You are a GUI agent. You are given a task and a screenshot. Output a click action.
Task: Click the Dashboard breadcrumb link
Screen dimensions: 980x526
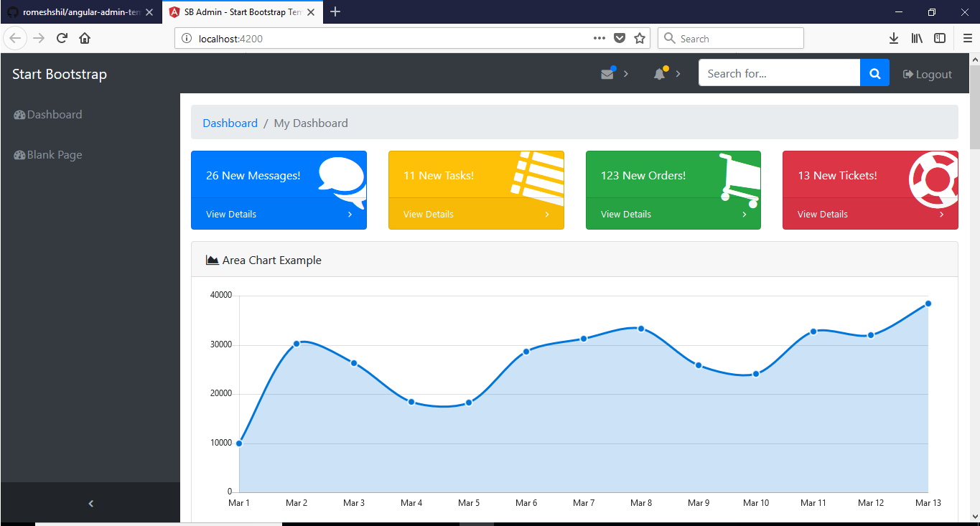tap(230, 123)
